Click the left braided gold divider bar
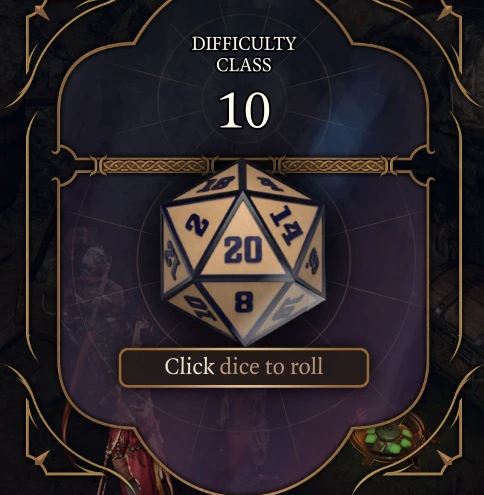The image size is (484, 495). 153,166
